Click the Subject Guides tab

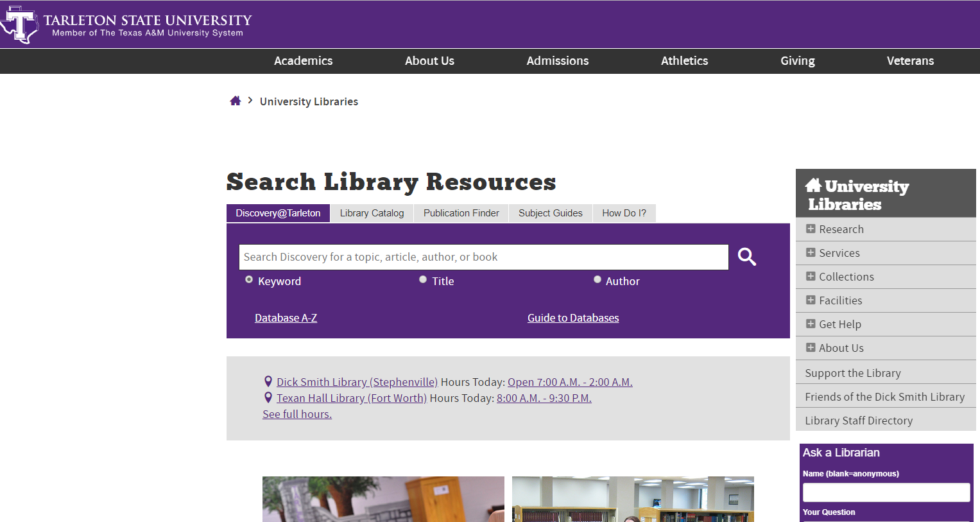point(550,213)
